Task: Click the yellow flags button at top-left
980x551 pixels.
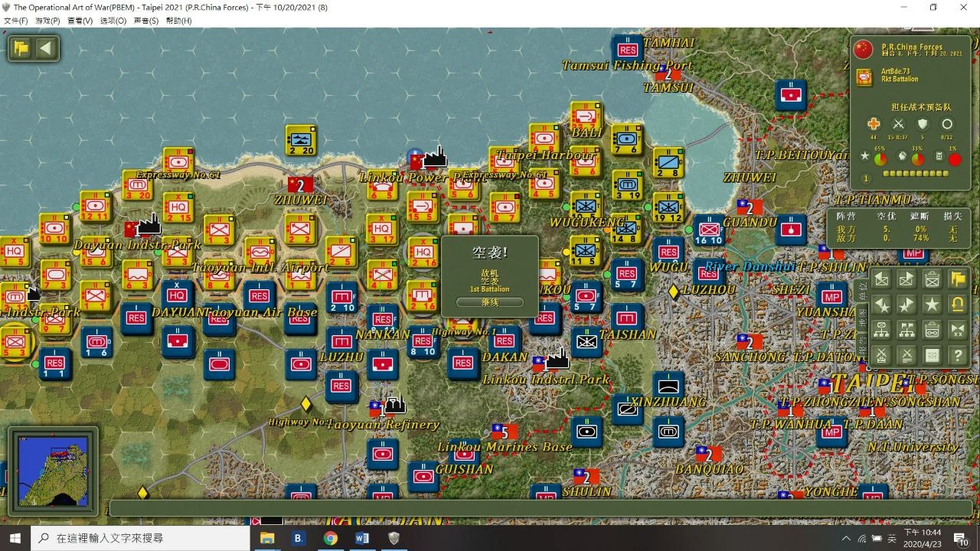Action: point(21,49)
